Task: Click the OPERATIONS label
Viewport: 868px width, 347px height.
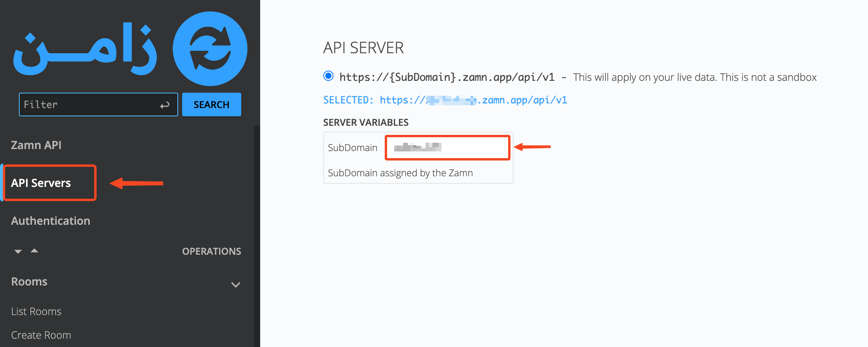Action: (x=212, y=252)
